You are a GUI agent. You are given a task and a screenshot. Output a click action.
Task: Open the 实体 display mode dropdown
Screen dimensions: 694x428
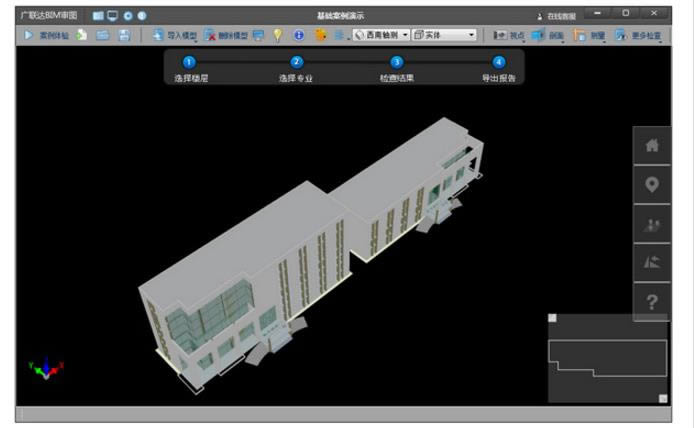click(444, 35)
